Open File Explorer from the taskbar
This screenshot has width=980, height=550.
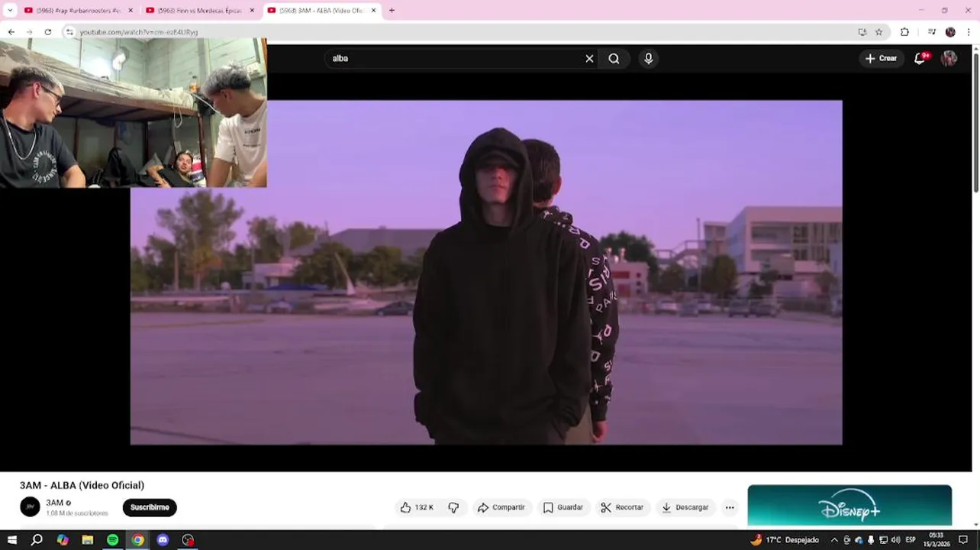[88, 540]
